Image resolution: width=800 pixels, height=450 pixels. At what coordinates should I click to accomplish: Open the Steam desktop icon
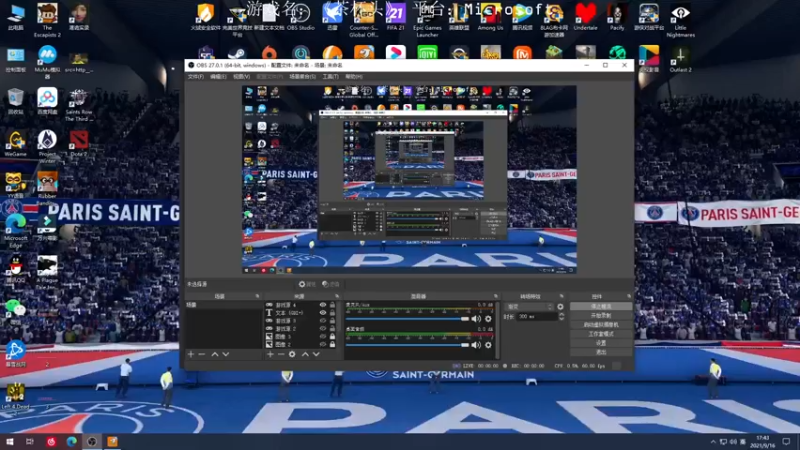237,53
